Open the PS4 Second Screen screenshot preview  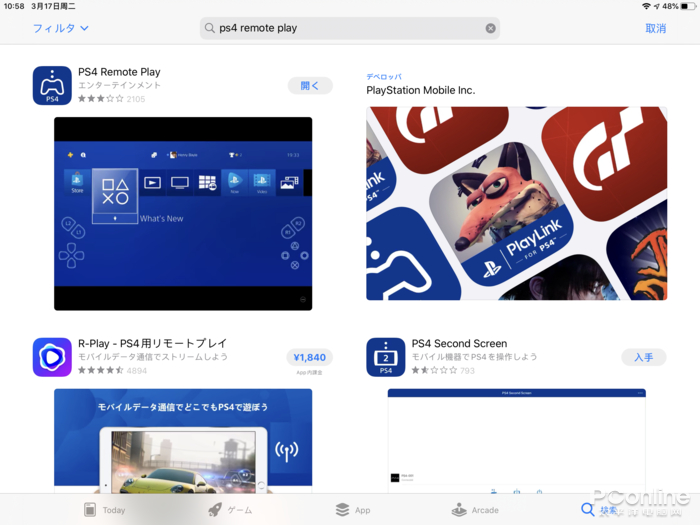click(517, 441)
